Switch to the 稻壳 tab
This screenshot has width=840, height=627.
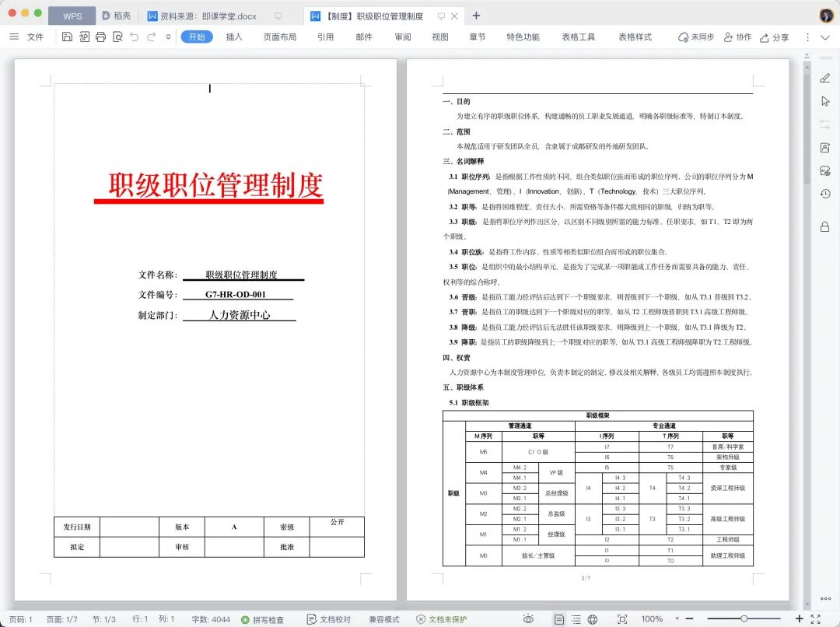click(x=116, y=16)
